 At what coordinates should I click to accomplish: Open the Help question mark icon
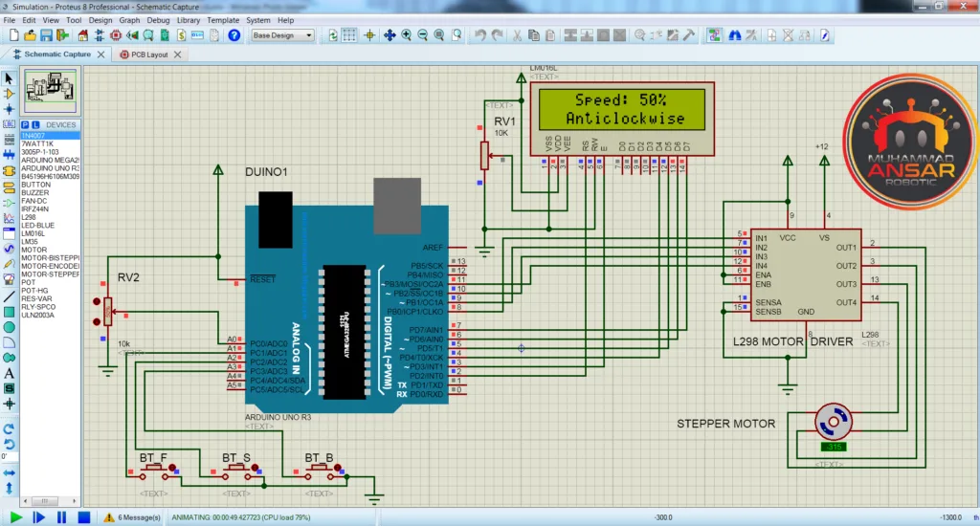click(234, 35)
